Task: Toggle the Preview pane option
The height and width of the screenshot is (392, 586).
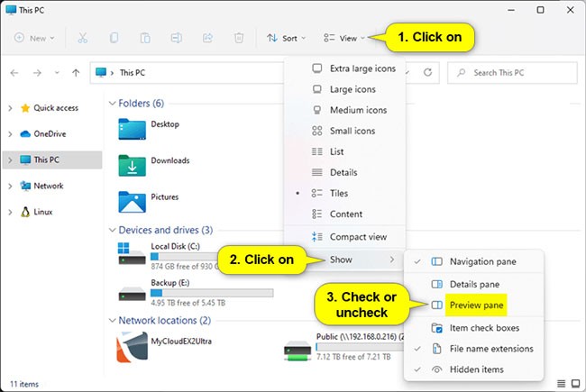Action: [476, 305]
